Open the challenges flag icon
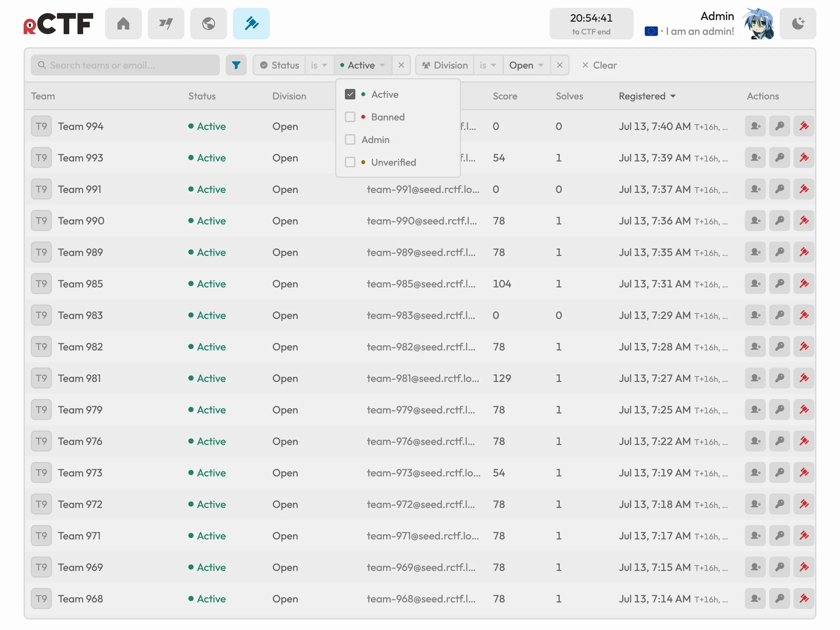 pyautogui.click(x=166, y=24)
